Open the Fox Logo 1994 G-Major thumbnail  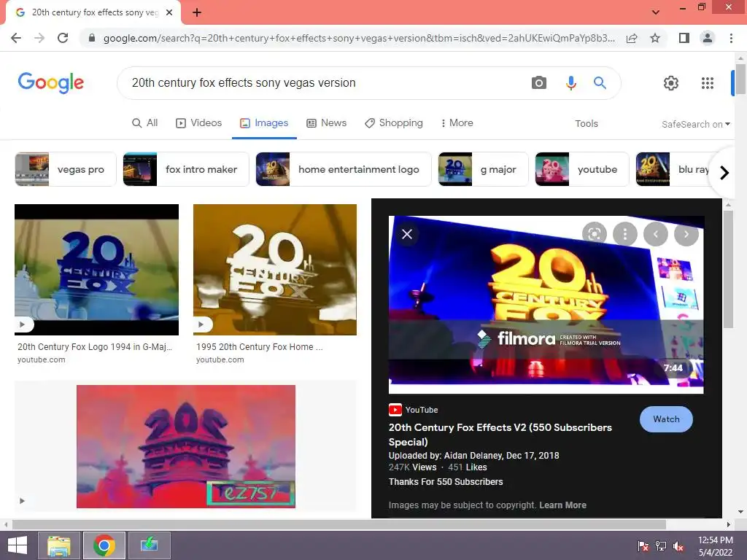tap(97, 270)
